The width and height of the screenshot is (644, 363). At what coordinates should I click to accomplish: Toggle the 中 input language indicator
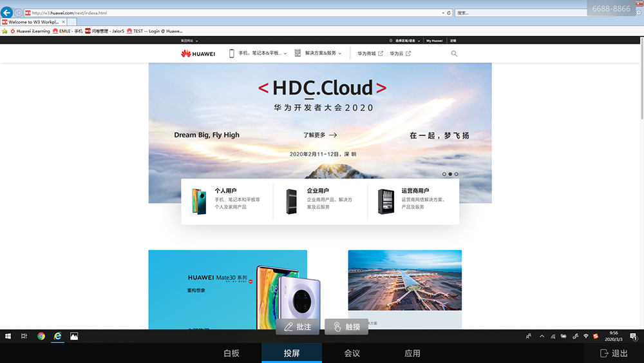click(585, 337)
